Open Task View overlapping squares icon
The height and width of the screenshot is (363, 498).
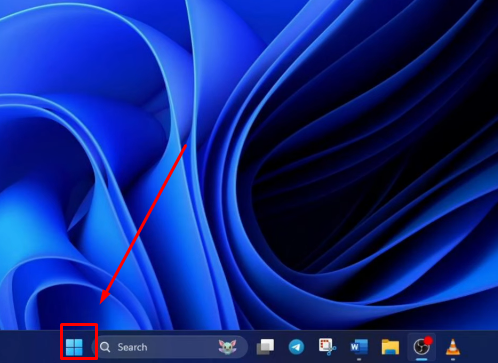coord(265,347)
